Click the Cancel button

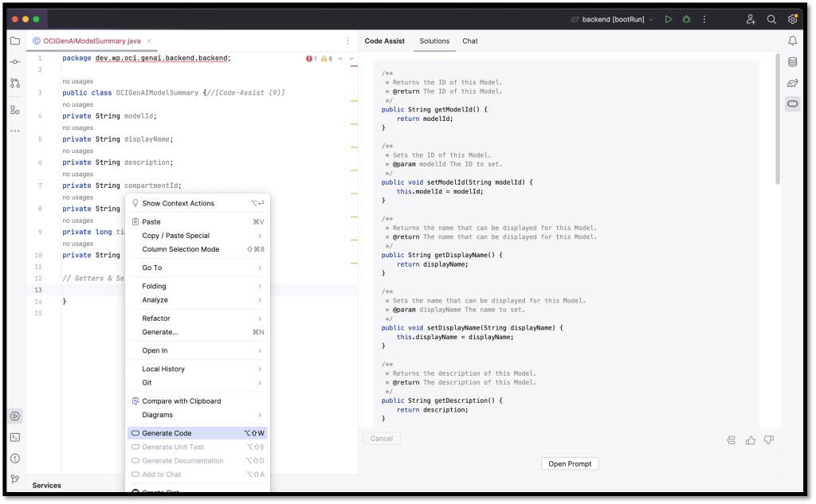pyautogui.click(x=381, y=438)
